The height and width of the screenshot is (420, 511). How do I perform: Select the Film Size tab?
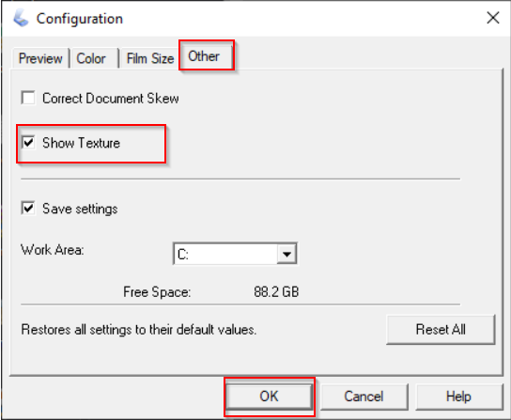149,58
